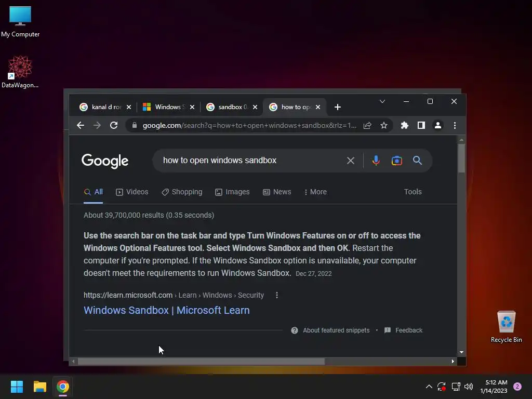This screenshot has width=532, height=399.
Task: Open the My Computer desktop icon
Action: click(x=20, y=22)
